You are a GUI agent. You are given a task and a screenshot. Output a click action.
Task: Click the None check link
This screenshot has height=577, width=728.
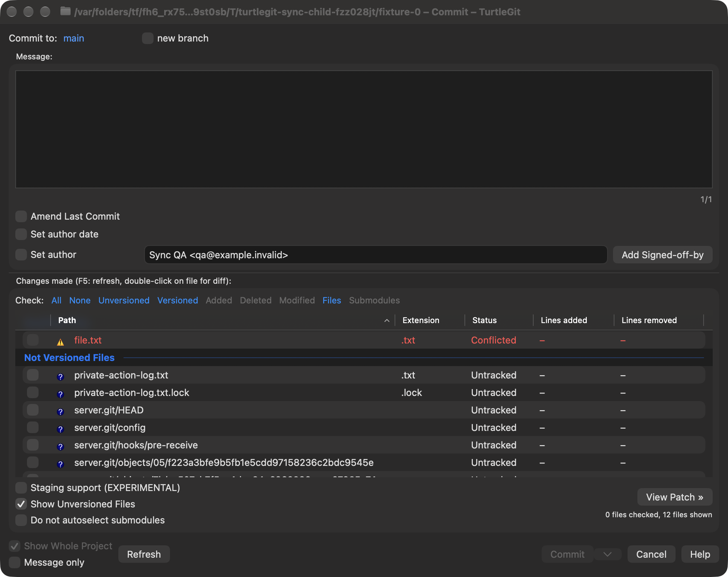80,301
